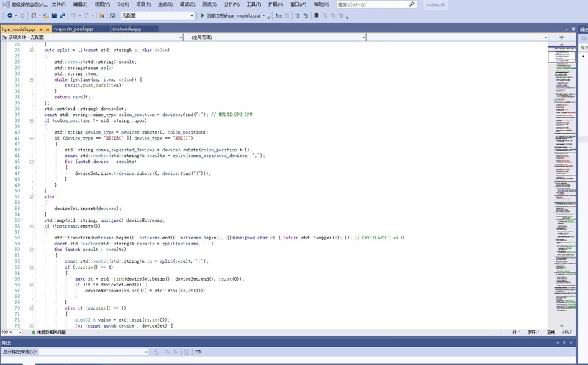Open the File (文件) menu
This screenshot has height=365, width=588.
coord(59,4)
